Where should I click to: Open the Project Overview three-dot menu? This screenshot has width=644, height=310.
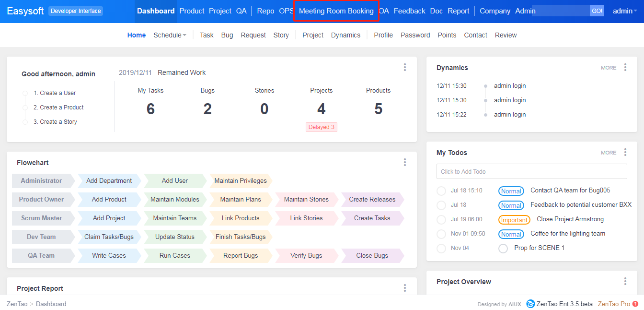click(625, 282)
